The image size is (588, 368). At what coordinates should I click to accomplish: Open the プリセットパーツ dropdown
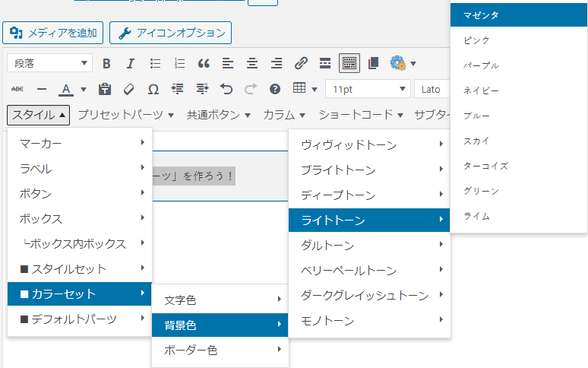point(125,115)
